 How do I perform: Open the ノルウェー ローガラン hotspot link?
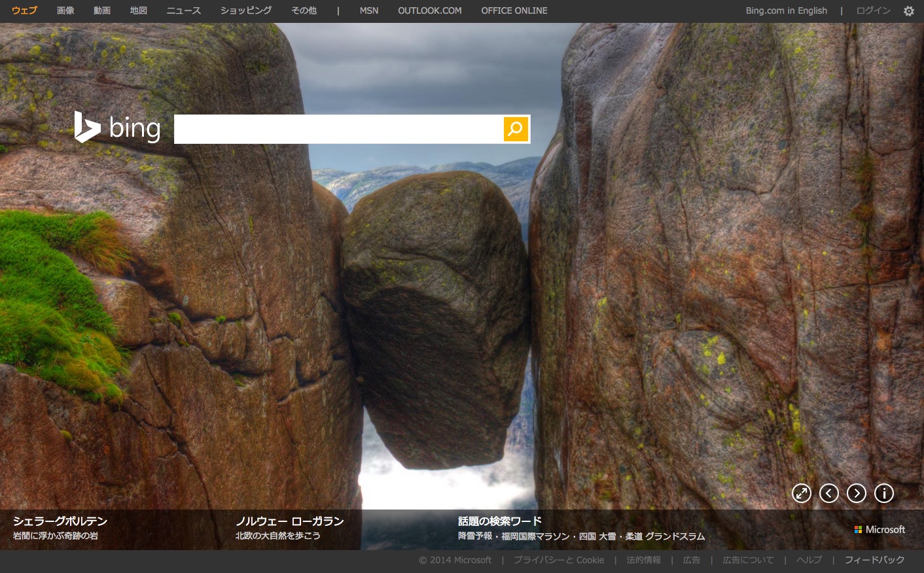289,521
